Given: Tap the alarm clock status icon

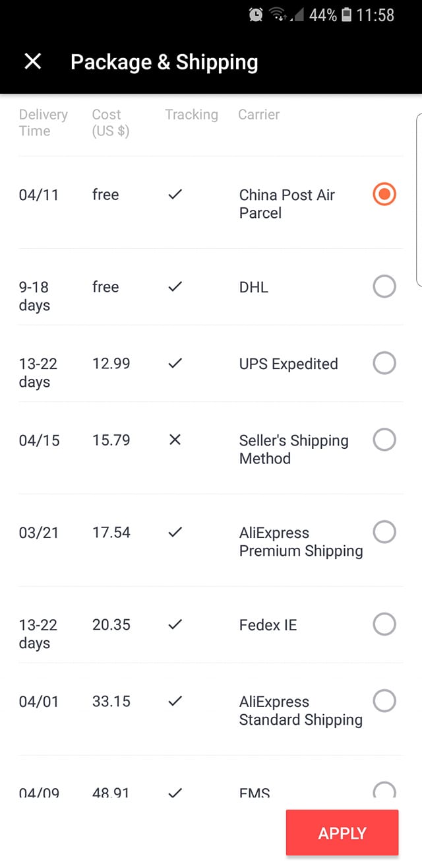Looking at the screenshot, I should 256,15.
